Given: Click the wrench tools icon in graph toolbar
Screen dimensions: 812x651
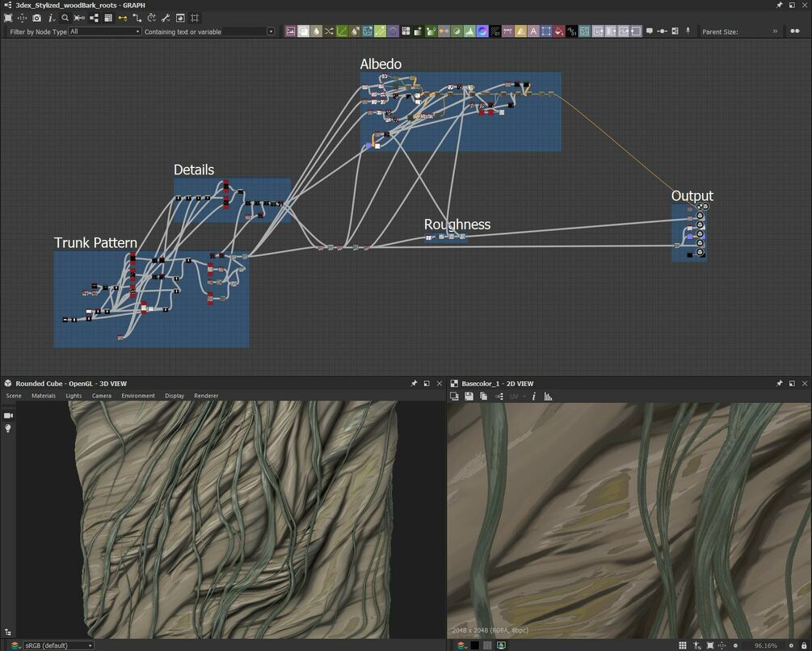Looking at the screenshot, I should [x=166, y=18].
